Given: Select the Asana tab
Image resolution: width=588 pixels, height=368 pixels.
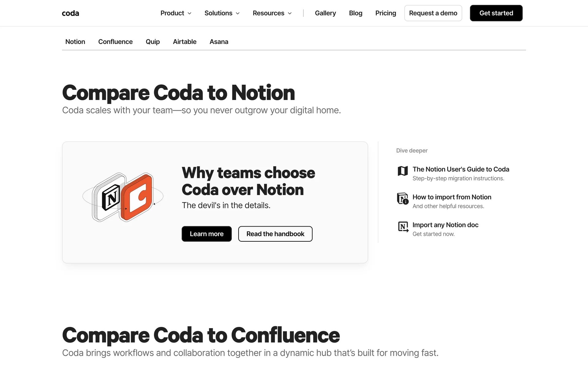Looking at the screenshot, I should point(219,42).
